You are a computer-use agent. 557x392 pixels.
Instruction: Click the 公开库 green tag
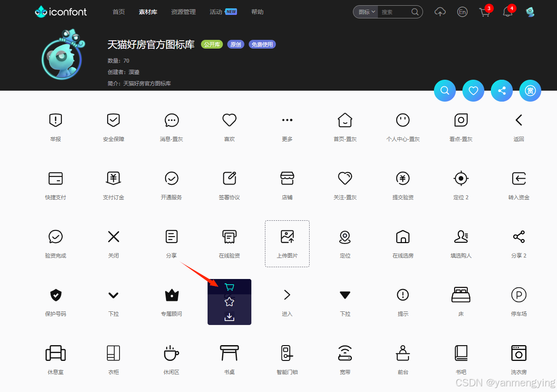212,44
